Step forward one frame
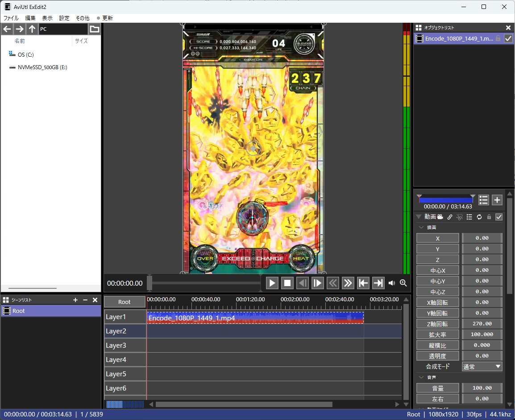 pos(318,283)
